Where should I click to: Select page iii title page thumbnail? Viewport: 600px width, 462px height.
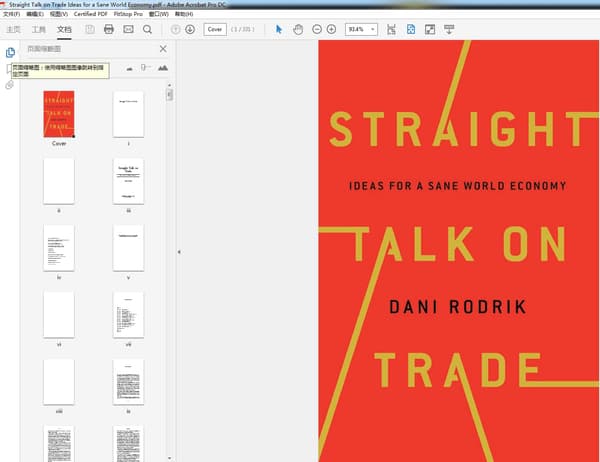point(129,181)
